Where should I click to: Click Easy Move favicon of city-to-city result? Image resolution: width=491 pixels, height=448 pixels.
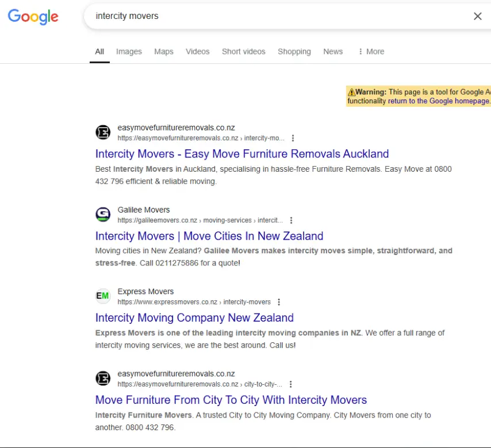pos(103,379)
